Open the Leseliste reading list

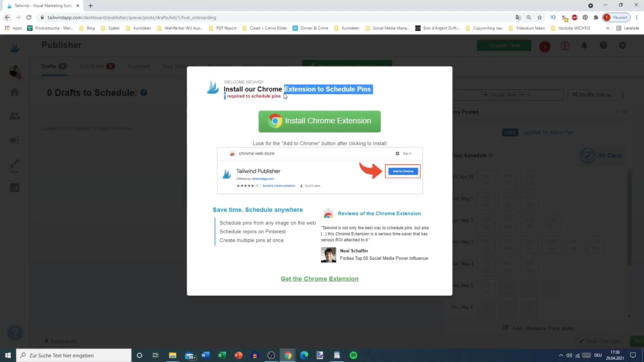628,28
